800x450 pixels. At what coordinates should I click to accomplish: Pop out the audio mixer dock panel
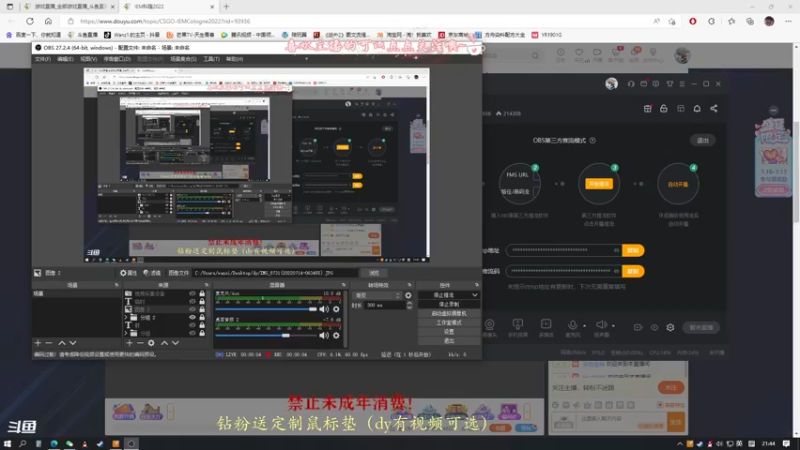click(x=344, y=285)
